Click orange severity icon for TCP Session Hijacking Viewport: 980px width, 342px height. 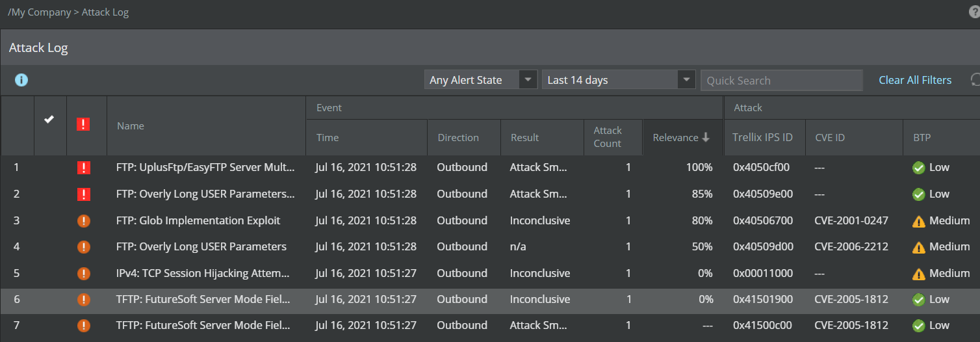pos(83,273)
